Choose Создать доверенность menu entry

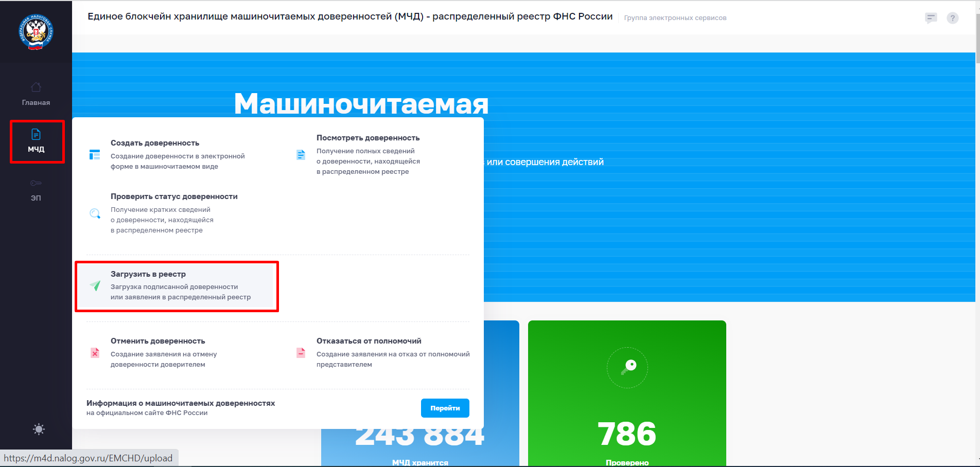175,154
